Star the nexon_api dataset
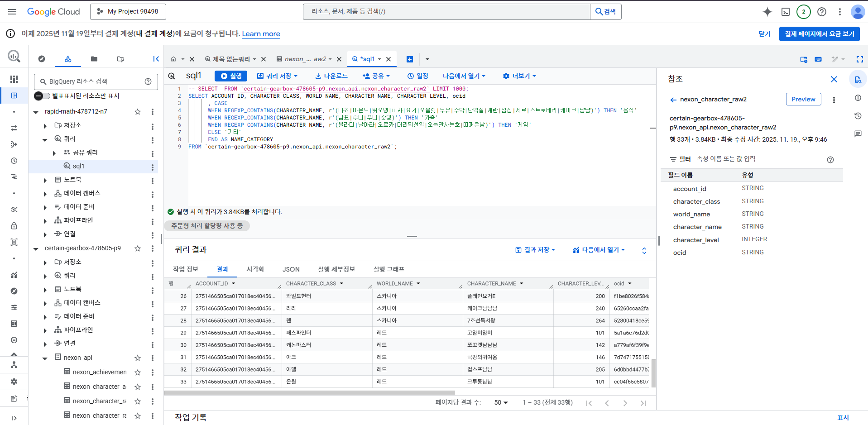The height and width of the screenshot is (425, 868). (x=138, y=358)
